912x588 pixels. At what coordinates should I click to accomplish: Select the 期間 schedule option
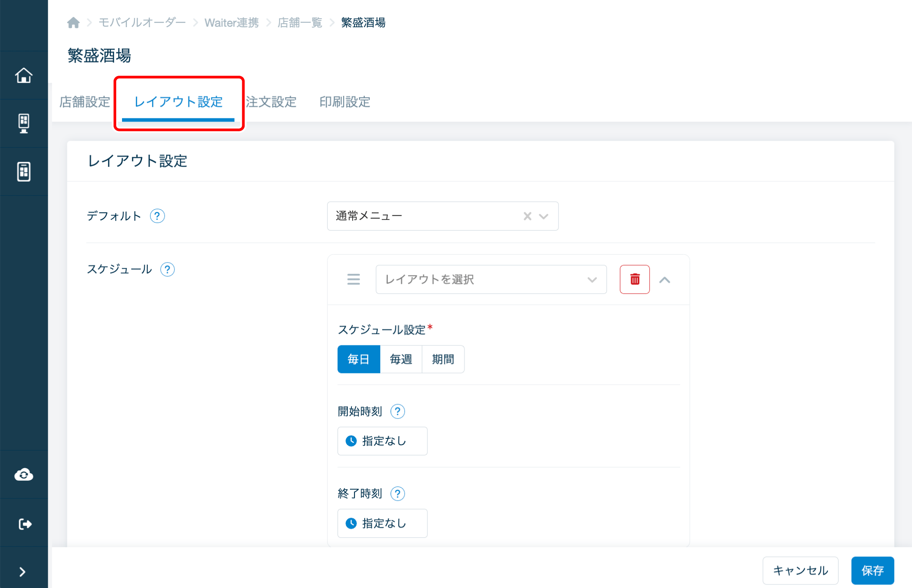[x=443, y=359]
